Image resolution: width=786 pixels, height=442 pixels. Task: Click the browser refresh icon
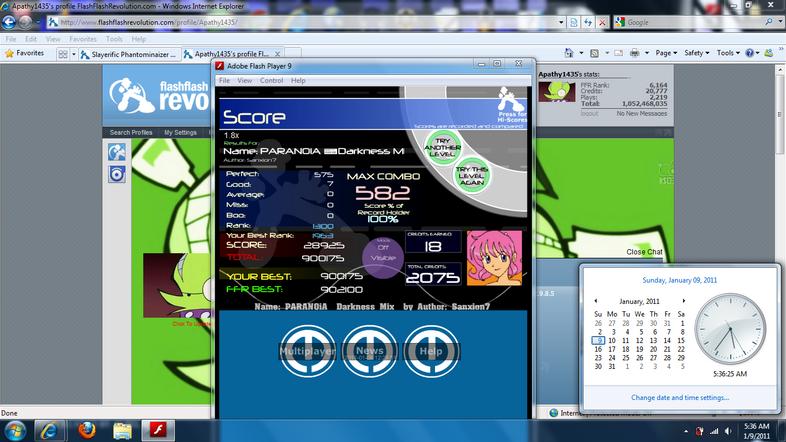click(x=588, y=22)
